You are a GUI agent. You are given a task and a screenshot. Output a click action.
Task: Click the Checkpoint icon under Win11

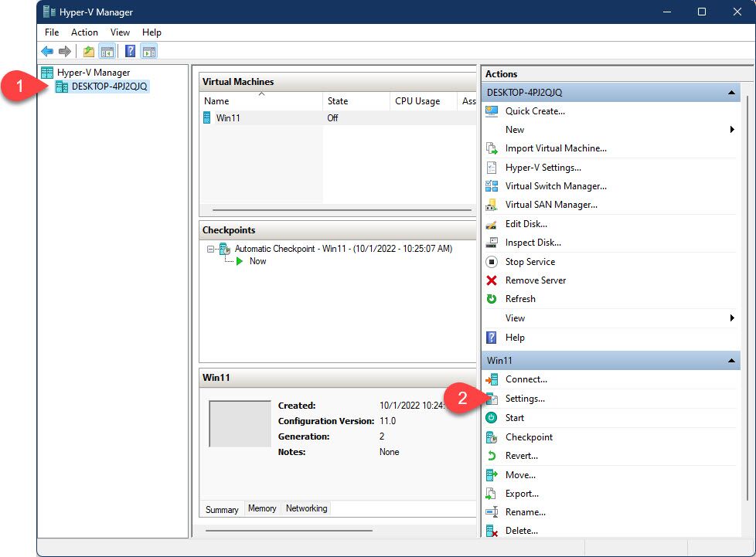point(492,437)
